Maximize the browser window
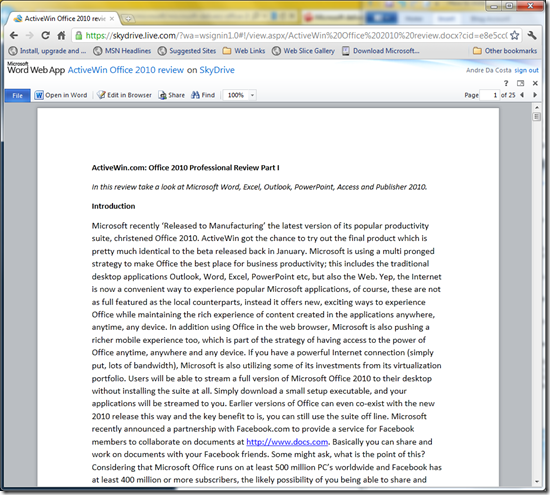 (x=509, y=6)
